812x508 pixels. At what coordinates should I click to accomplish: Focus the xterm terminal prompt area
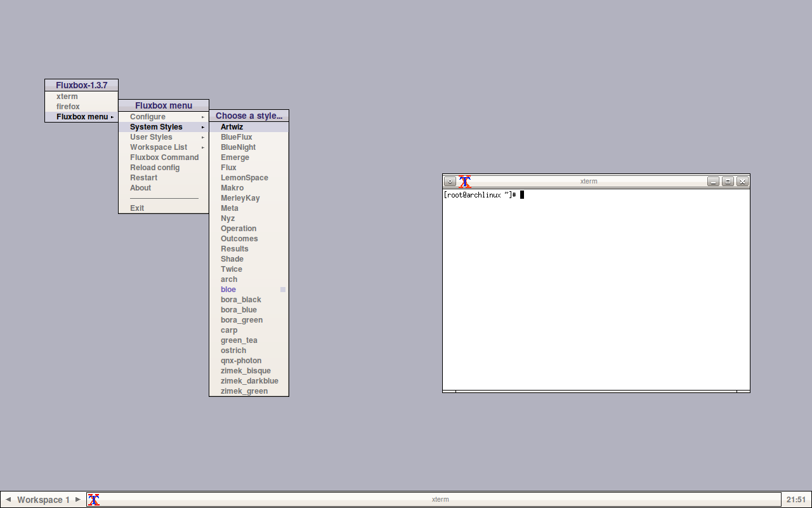pyautogui.click(x=596, y=289)
